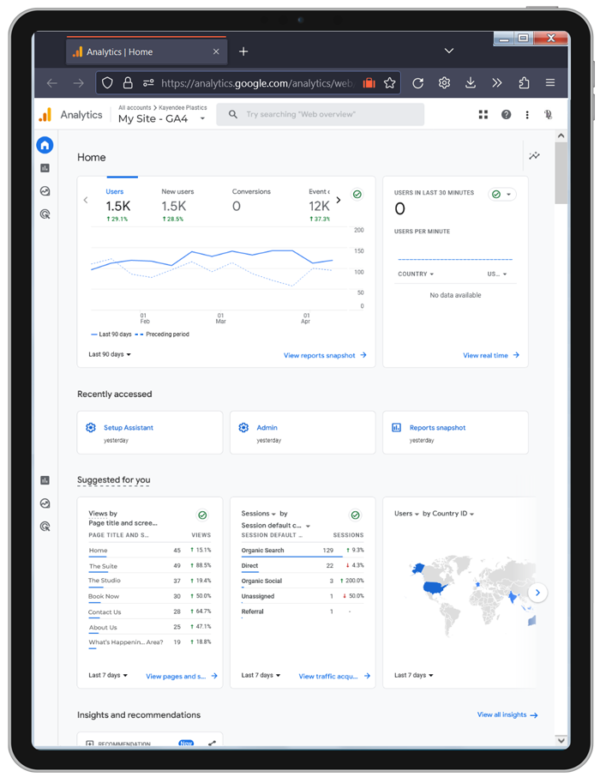Open the Home icon in left sidebar

pyautogui.click(x=45, y=145)
